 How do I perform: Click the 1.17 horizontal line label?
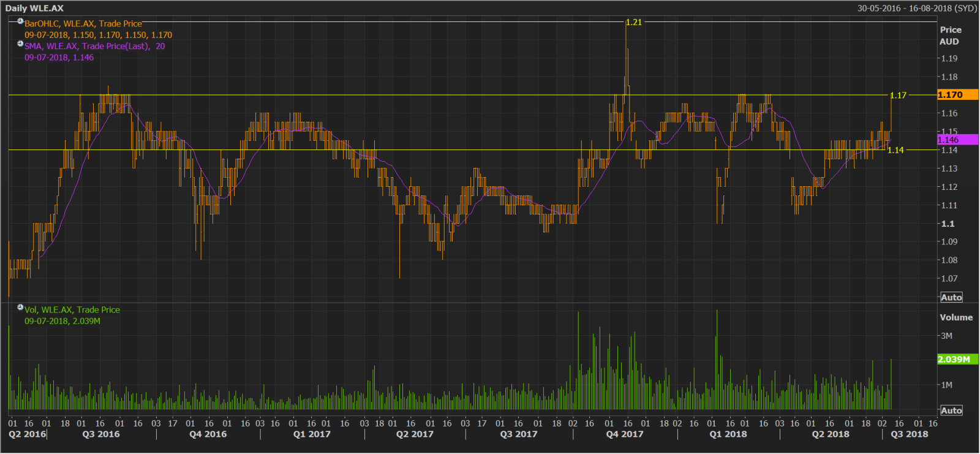[x=898, y=96]
